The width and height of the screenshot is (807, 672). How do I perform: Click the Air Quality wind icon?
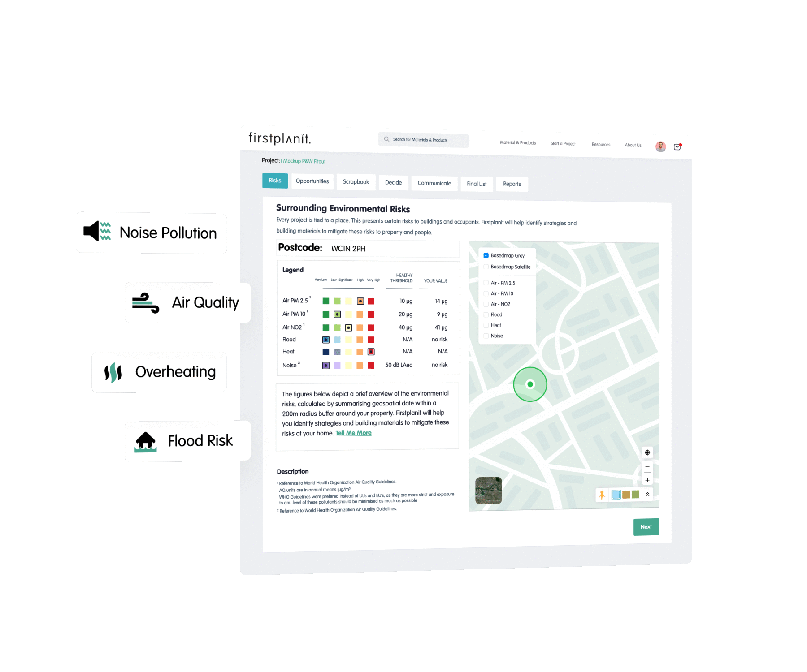click(146, 303)
